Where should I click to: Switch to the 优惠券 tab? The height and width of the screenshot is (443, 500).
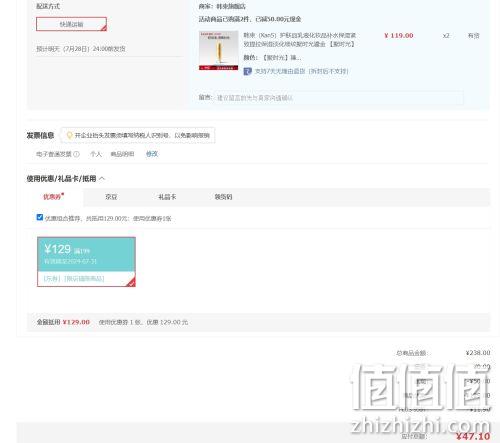pyautogui.click(x=53, y=197)
